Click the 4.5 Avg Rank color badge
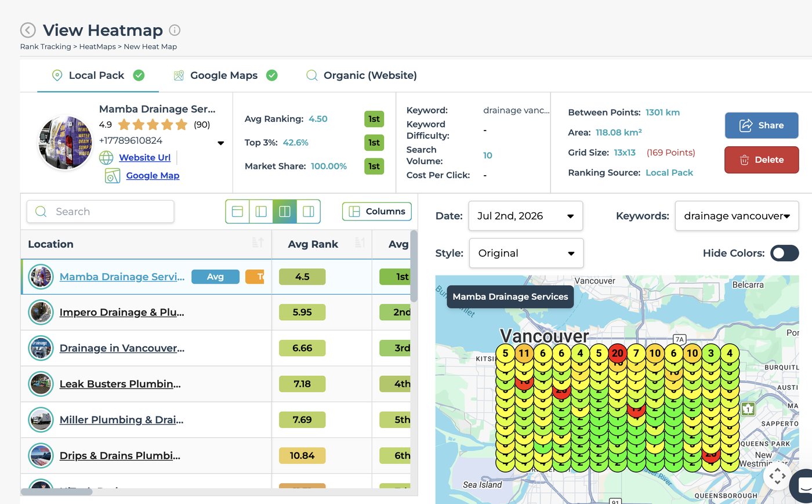 (302, 277)
